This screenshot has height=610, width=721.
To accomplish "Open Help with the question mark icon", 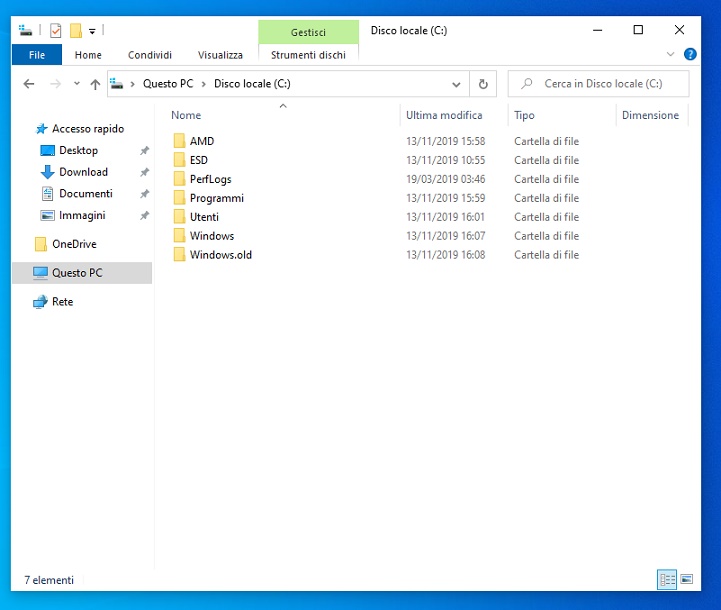I will point(690,54).
